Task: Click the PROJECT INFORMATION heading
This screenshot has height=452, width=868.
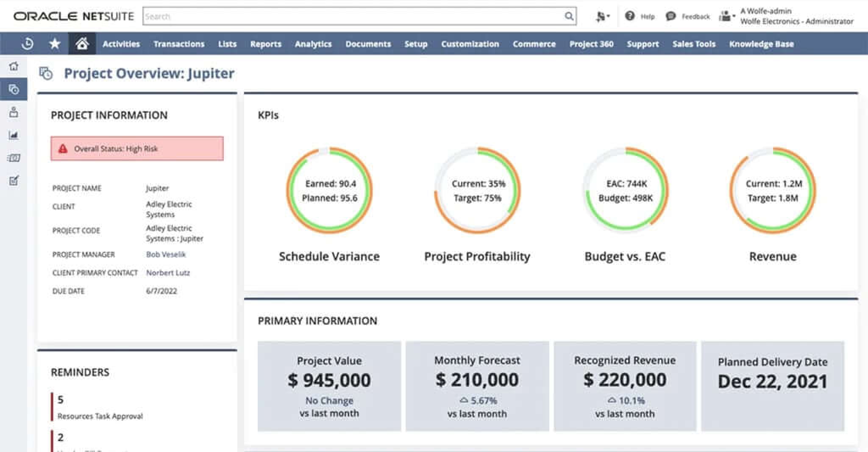Action: click(109, 115)
